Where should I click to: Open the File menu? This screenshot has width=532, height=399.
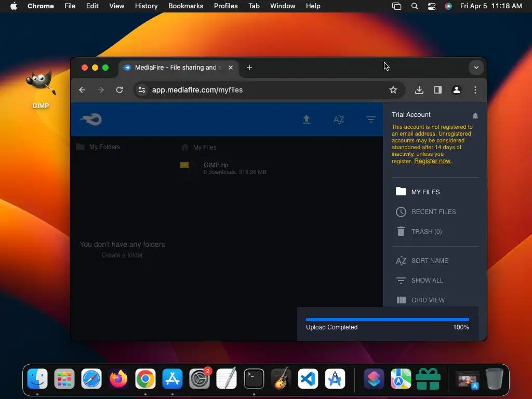tap(70, 6)
